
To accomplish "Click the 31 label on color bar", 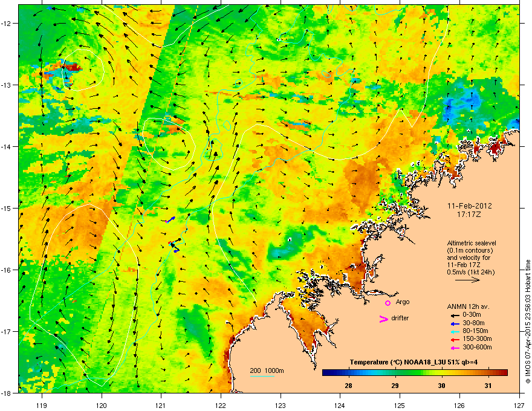I will pos(488,386).
